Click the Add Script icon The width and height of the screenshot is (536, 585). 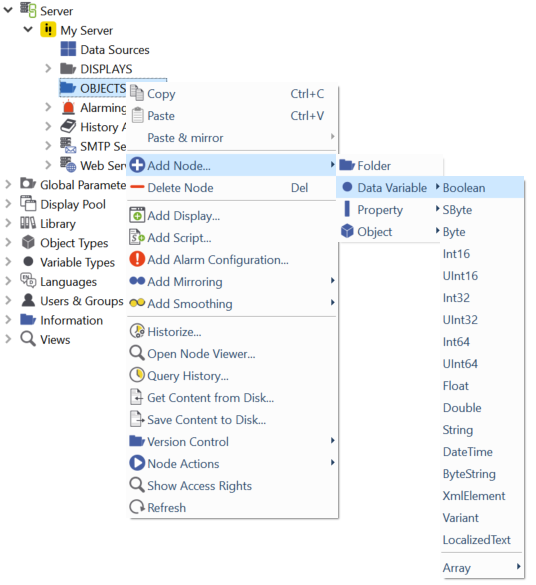(137, 237)
